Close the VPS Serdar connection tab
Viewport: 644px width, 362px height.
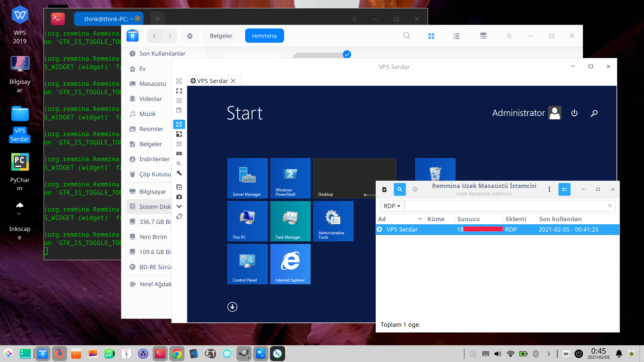coord(233,81)
